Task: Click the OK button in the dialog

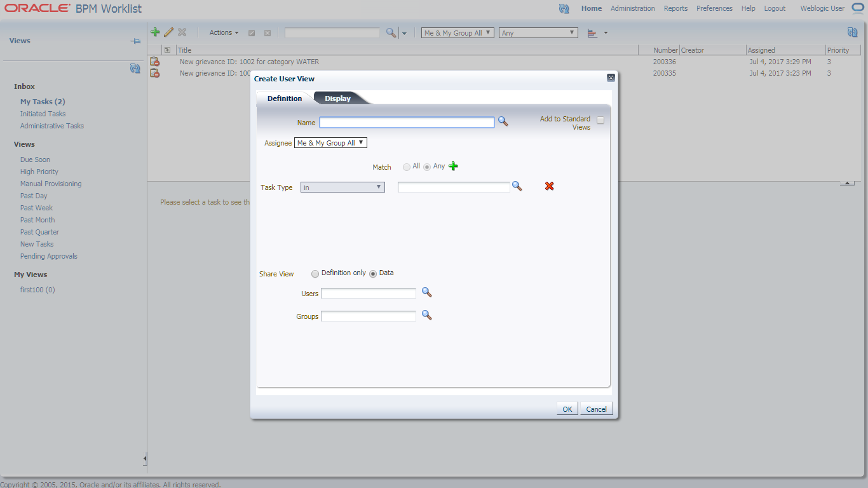Action: [566, 409]
